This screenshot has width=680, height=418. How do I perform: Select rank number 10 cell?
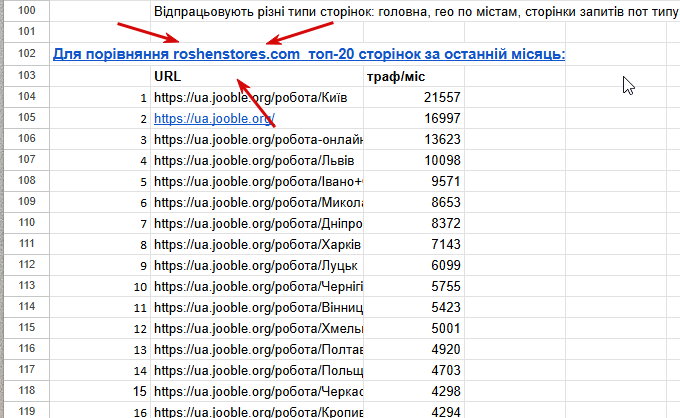point(100,287)
